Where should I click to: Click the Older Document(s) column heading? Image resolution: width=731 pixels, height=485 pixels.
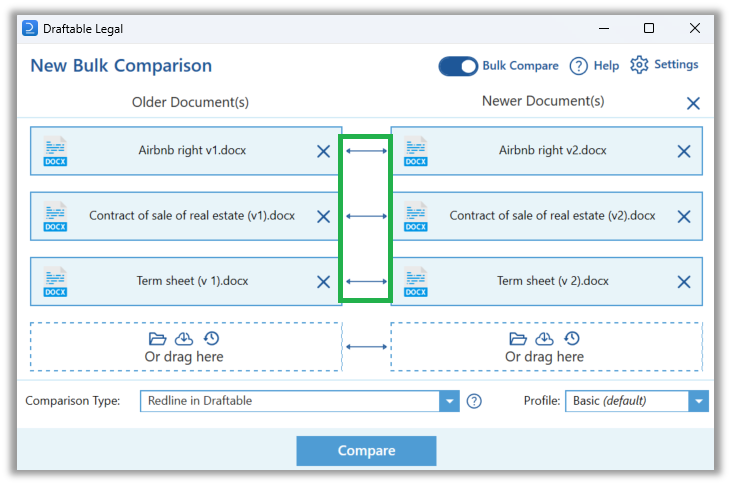(190, 102)
